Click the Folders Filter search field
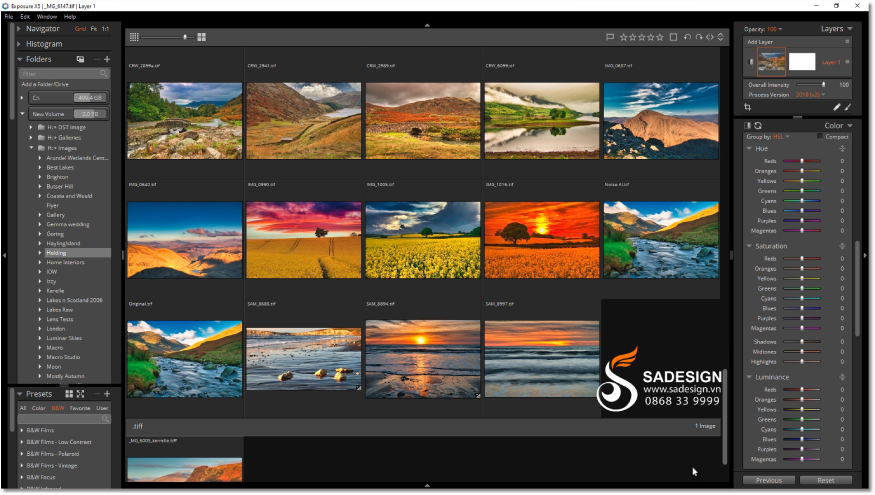This screenshot has height=495, width=875. [64, 74]
